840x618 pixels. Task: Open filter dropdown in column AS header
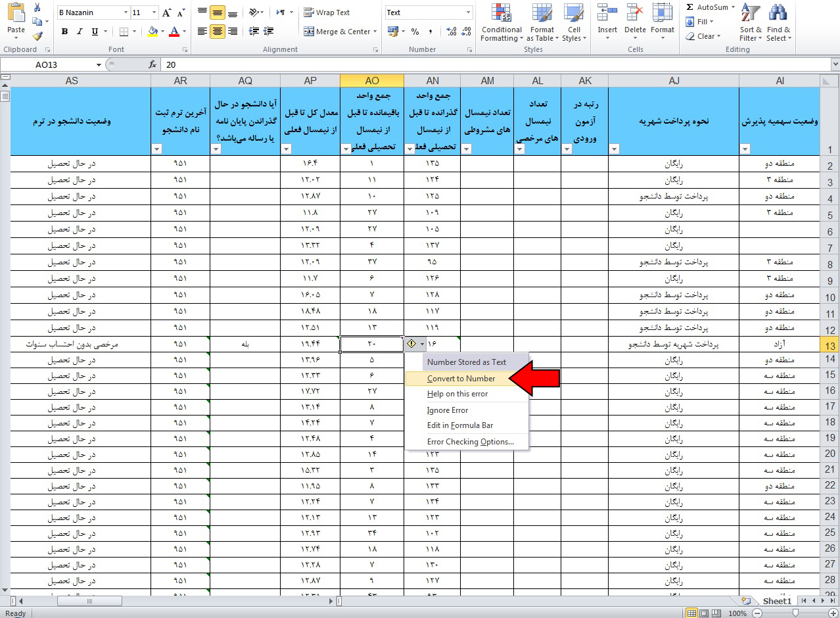(x=156, y=149)
